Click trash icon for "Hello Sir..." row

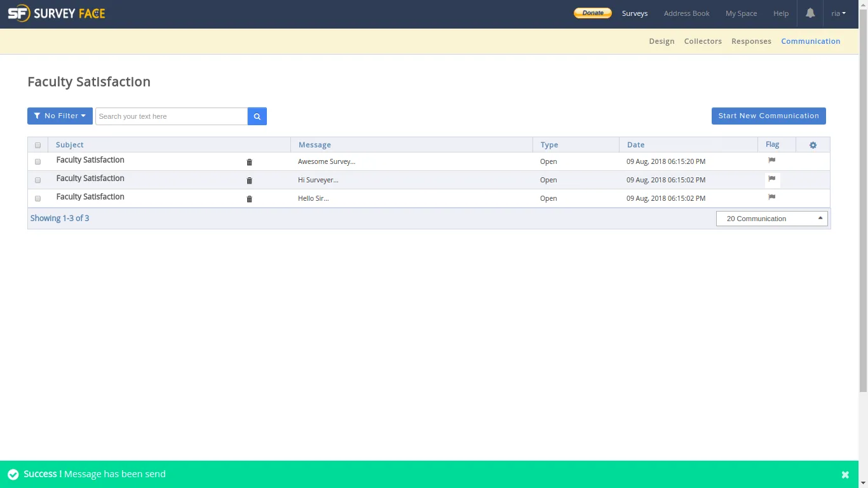pyautogui.click(x=249, y=199)
